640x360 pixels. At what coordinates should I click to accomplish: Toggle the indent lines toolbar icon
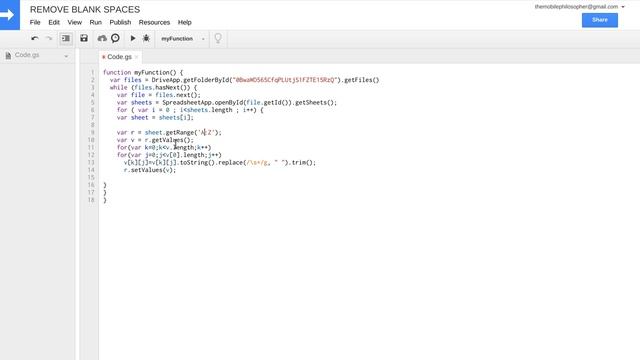66,38
